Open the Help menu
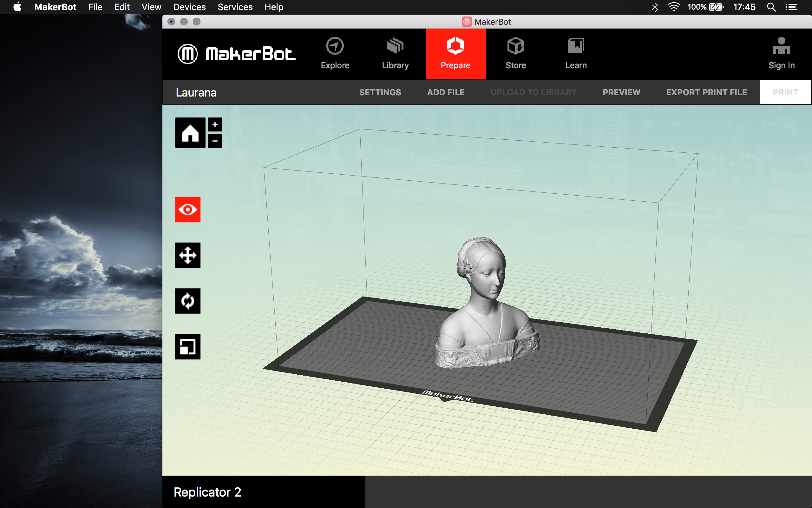 [x=274, y=7]
